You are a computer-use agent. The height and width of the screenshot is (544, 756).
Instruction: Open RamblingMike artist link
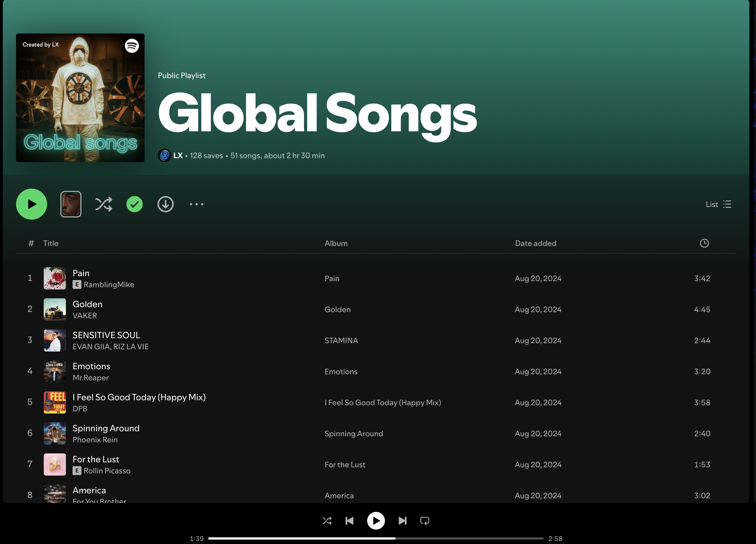pyautogui.click(x=109, y=285)
